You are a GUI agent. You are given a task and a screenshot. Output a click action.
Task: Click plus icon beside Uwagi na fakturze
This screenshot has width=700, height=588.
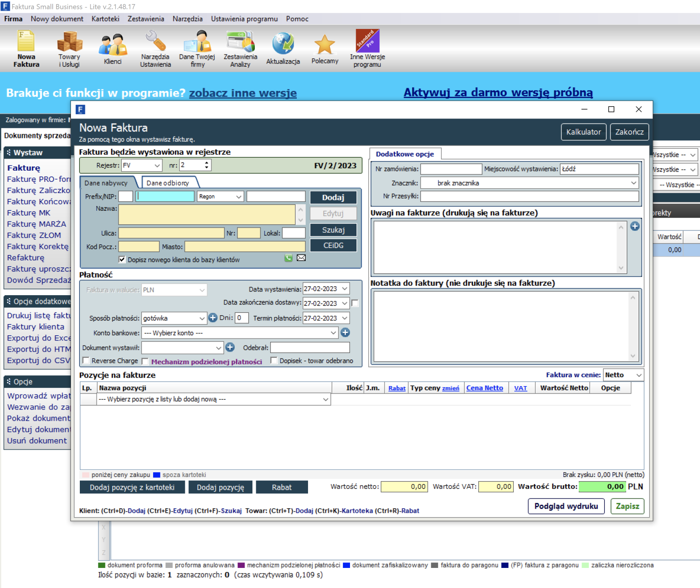[x=635, y=226]
